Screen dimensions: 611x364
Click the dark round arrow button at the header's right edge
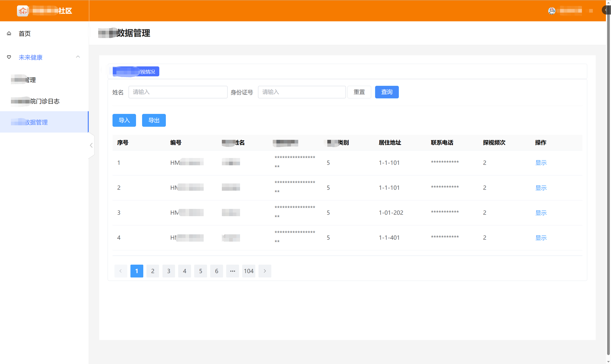(x=606, y=10)
